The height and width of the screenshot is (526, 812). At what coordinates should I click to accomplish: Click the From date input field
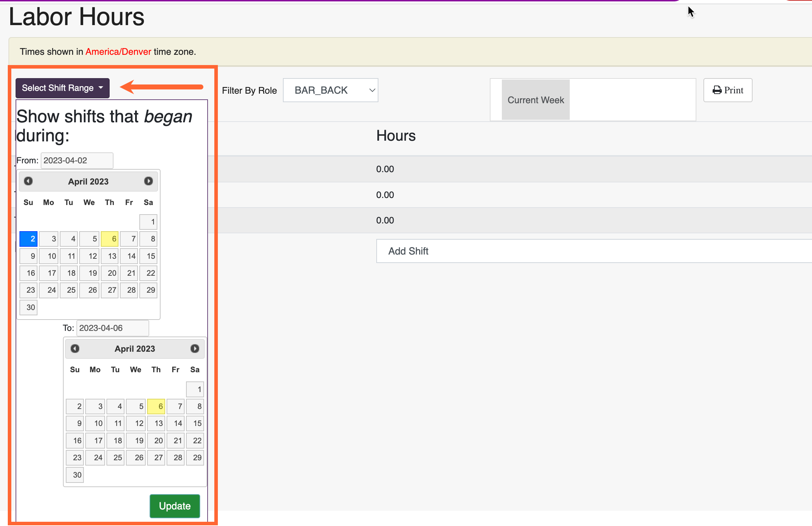pos(77,160)
